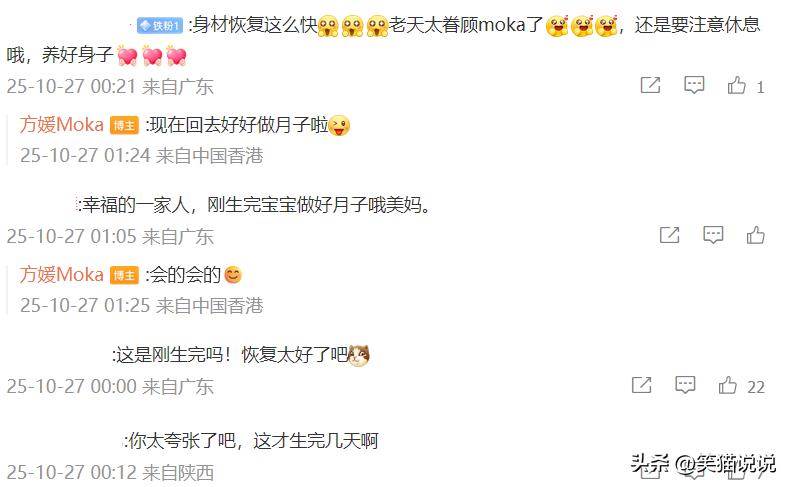Image resolution: width=790 pixels, height=487 pixels.
Task: Like the comment with 1 like
Action: 736,85
